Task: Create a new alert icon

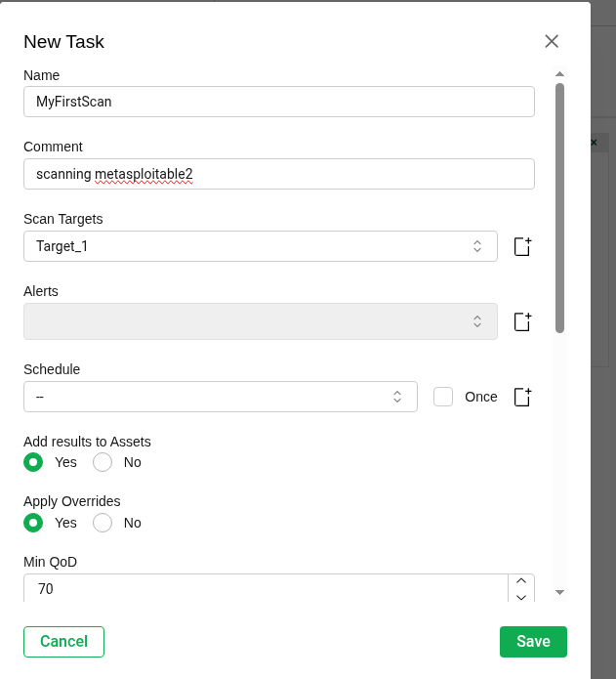Action: pyautogui.click(x=522, y=321)
